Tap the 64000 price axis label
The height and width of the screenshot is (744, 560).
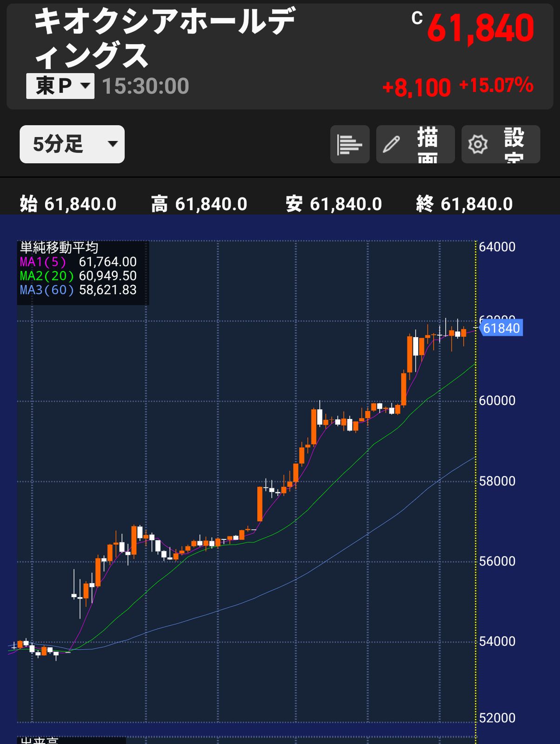(x=497, y=247)
